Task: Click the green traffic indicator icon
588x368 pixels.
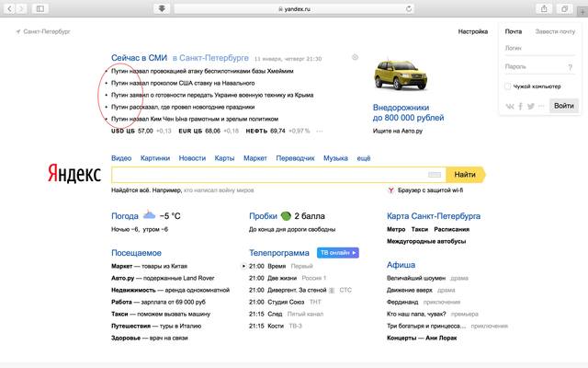Action: click(x=286, y=216)
